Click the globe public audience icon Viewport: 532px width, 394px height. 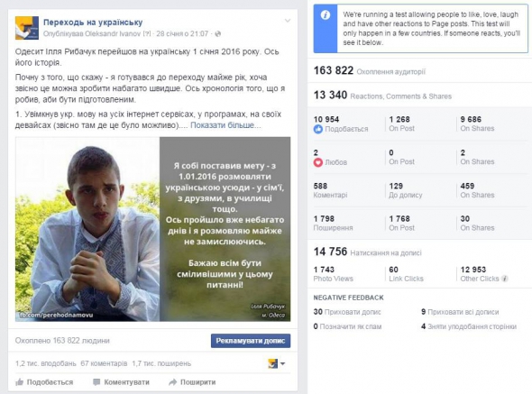218,34
